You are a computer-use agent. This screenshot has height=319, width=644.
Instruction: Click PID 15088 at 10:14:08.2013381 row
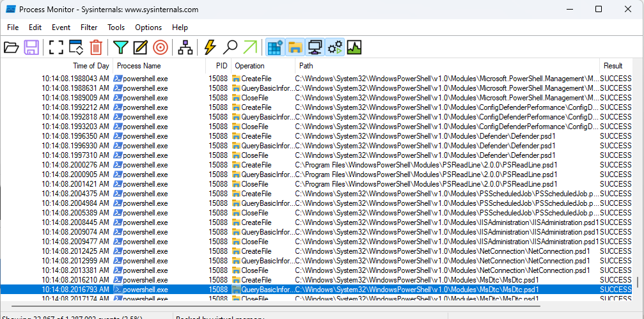pos(218,270)
